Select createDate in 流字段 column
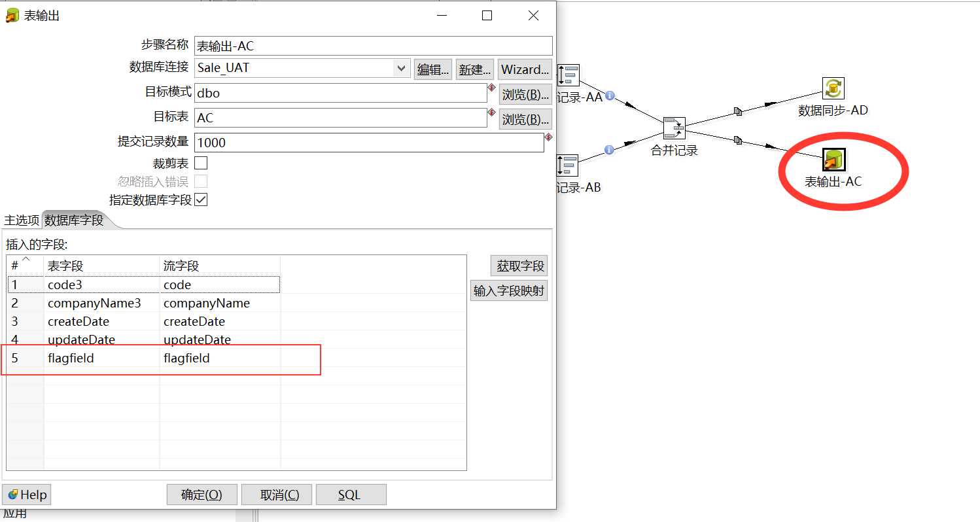 220,321
